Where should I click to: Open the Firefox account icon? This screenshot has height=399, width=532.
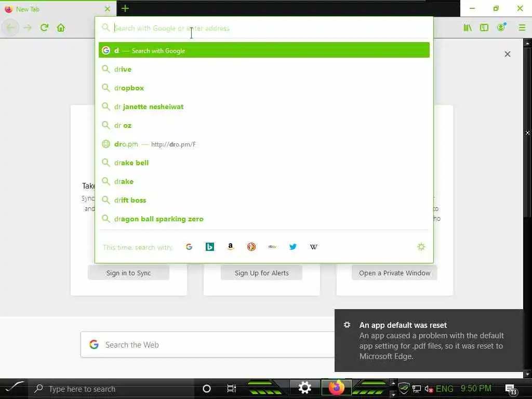[501, 28]
